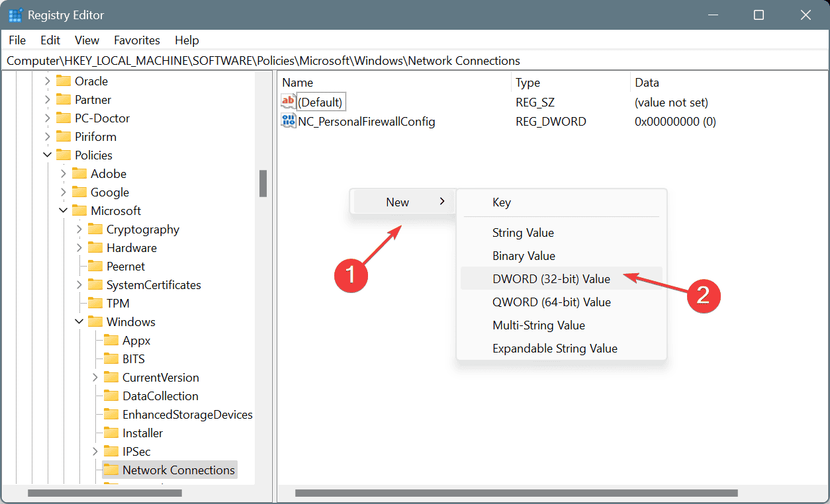
Task: Select the Network Connections key label
Action: click(x=179, y=470)
